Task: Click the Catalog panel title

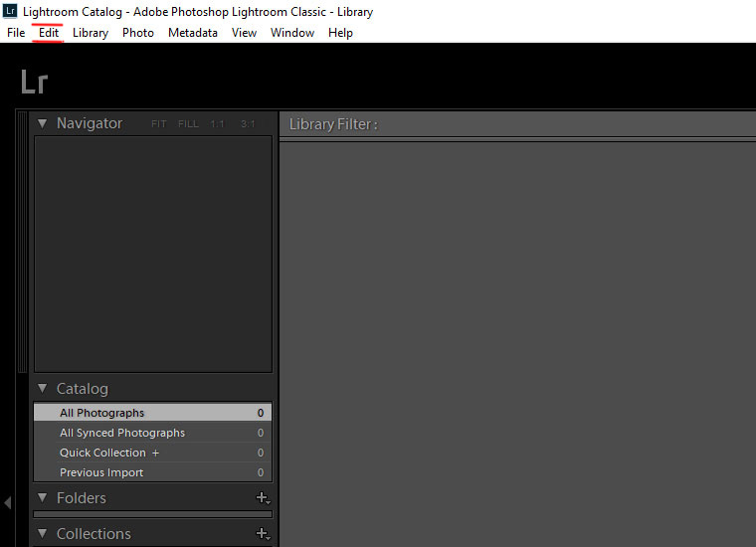Action: point(83,389)
